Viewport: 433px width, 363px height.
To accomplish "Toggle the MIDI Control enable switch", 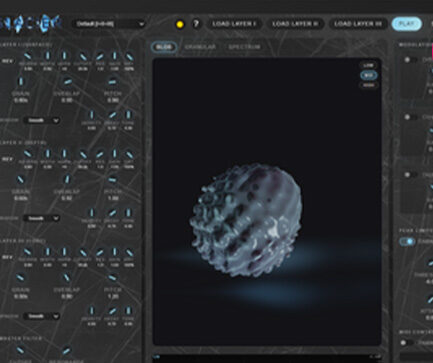I will click(407, 343).
